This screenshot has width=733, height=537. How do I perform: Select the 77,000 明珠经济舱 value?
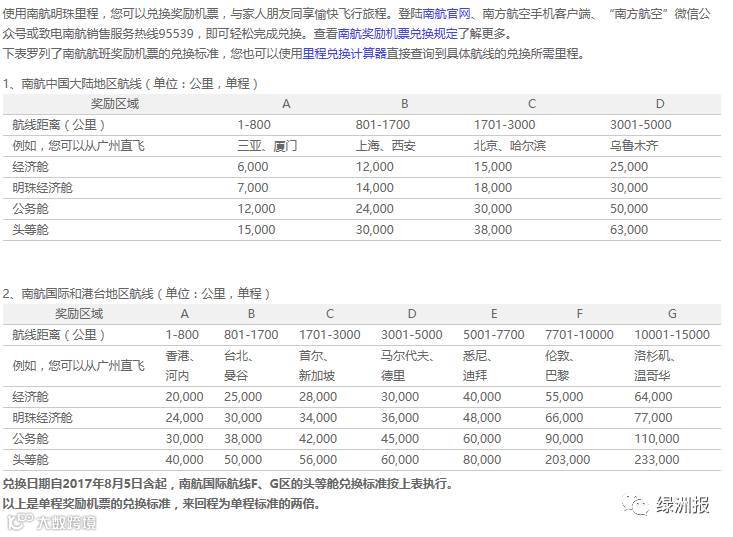click(x=653, y=418)
